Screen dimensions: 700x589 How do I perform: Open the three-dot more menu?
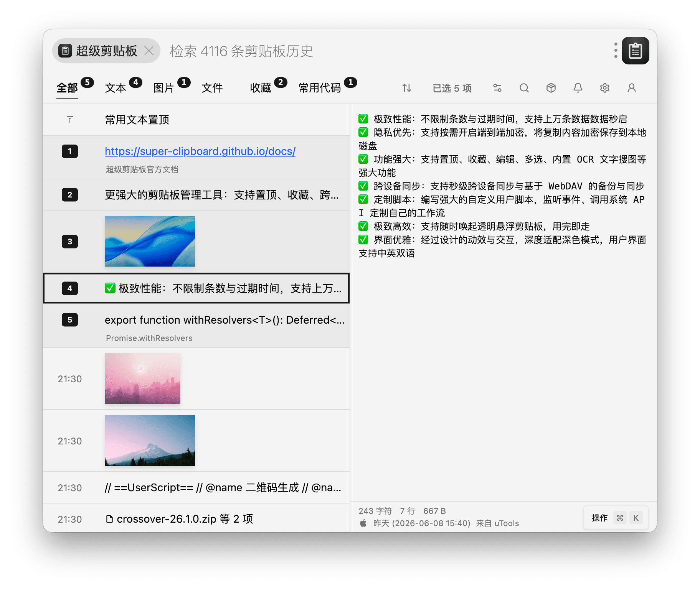click(616, 51)
